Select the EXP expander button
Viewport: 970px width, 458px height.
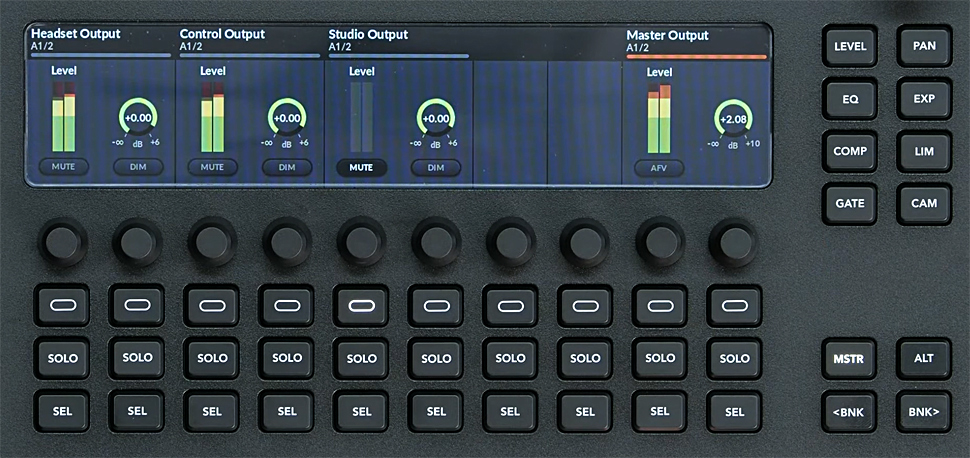[x=924, y=98]
